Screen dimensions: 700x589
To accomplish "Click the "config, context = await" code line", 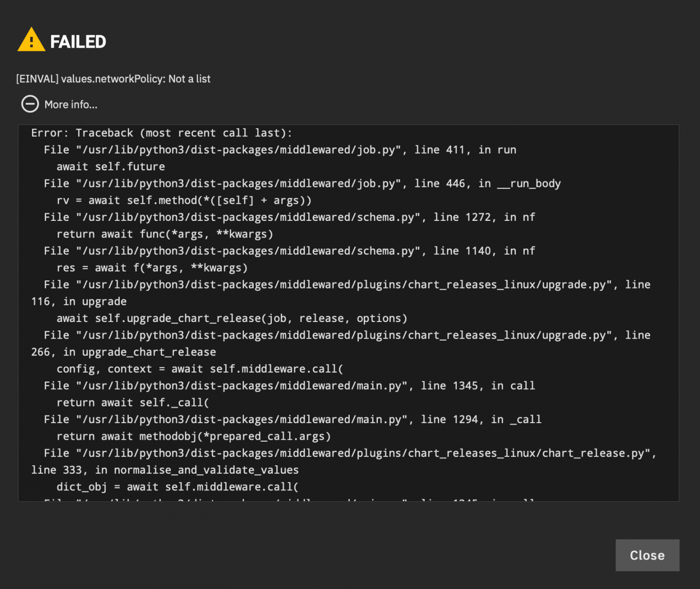I will coord(200,369).
